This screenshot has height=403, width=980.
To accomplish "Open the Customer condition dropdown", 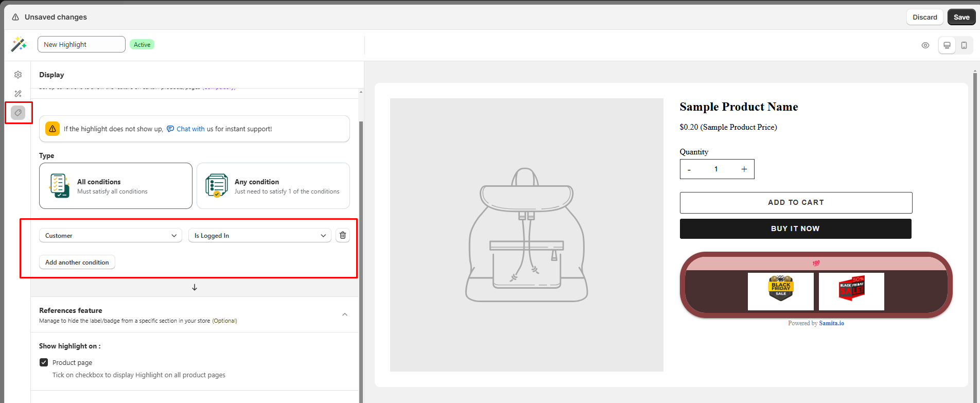I will [110, 235].
